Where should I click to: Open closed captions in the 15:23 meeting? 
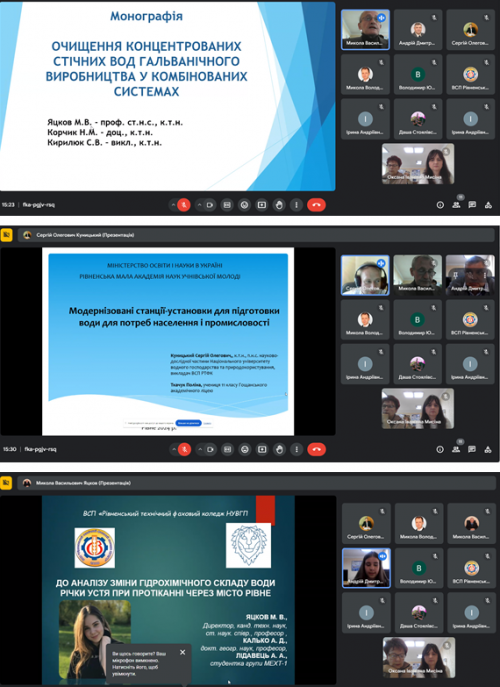tap(227, 205)
